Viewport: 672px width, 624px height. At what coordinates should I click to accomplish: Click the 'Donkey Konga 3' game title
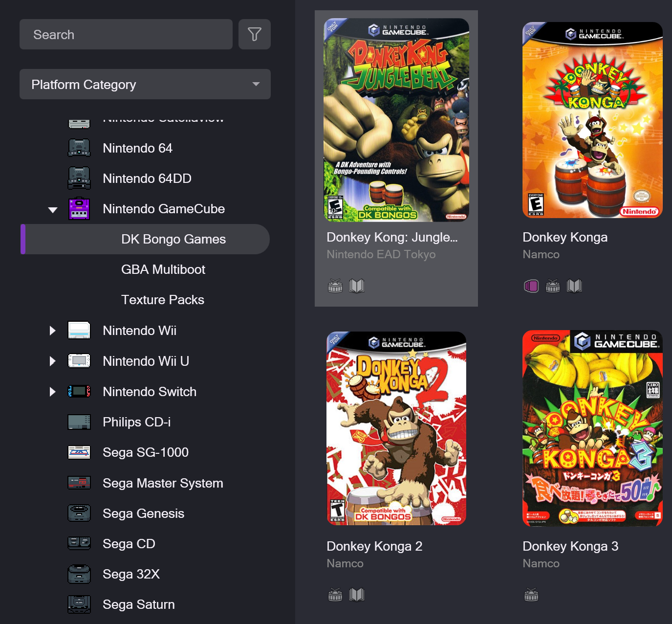570,546
